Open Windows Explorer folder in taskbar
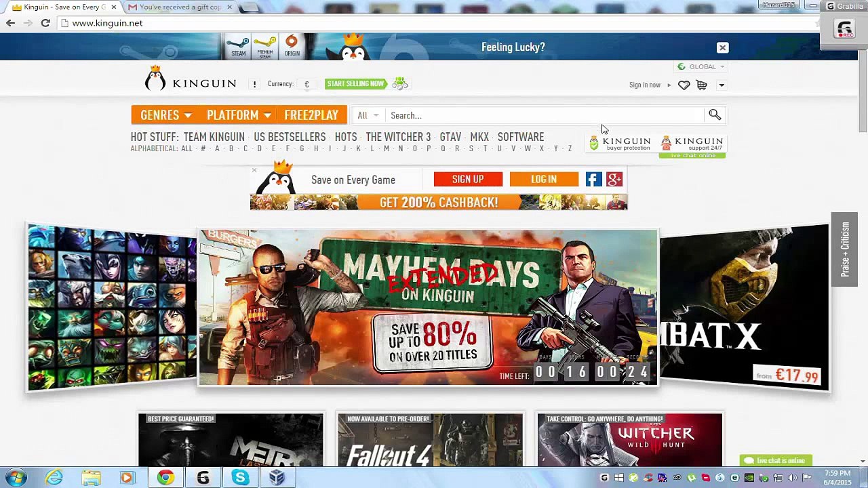The height and width of the screenshot is (488, 868). [x=91, y=478]
